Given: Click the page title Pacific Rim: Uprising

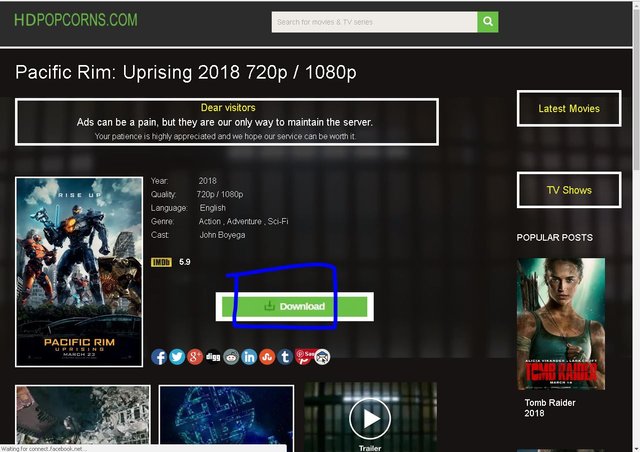Looking at the screenshot, I should 186,72.
